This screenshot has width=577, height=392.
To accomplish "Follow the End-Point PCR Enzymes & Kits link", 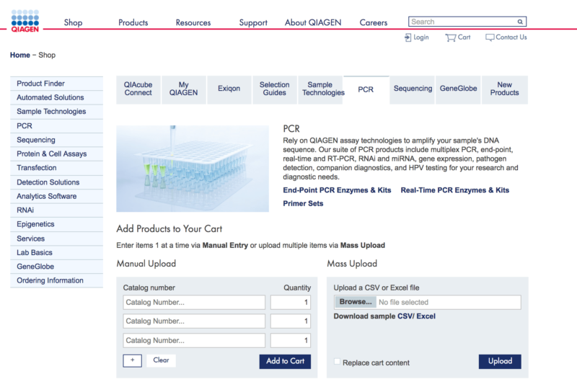I will 337,190.
